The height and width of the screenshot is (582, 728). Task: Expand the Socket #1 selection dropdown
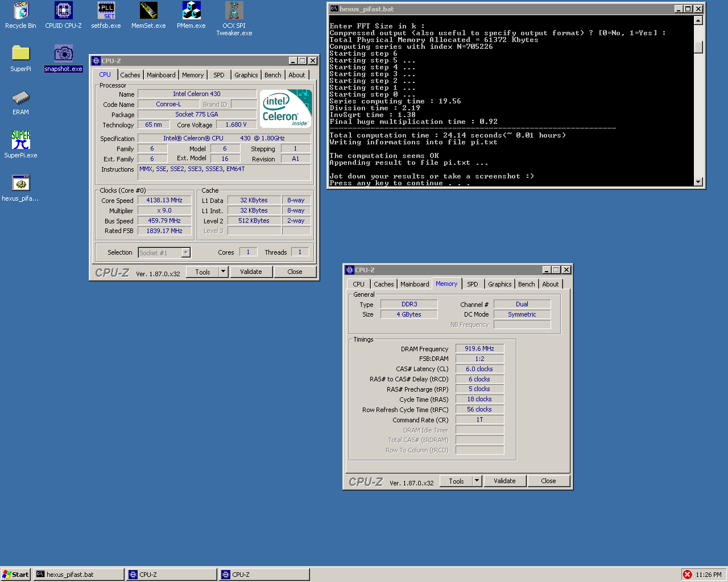pos(185,252)
